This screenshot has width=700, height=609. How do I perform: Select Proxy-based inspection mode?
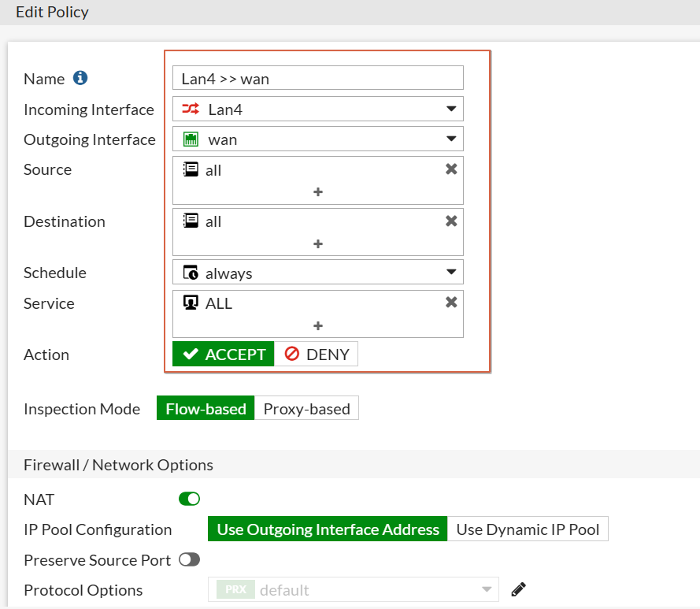[x=307, y=408]
